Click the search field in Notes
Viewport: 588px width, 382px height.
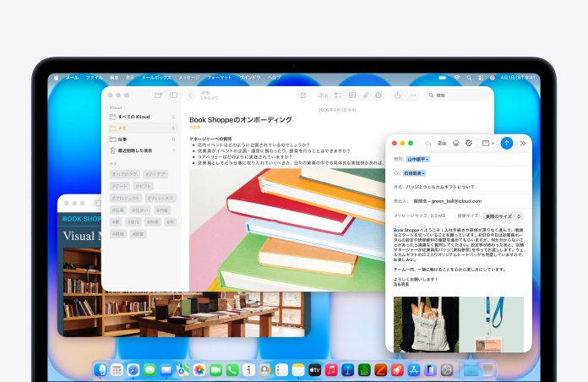point(458,95)
